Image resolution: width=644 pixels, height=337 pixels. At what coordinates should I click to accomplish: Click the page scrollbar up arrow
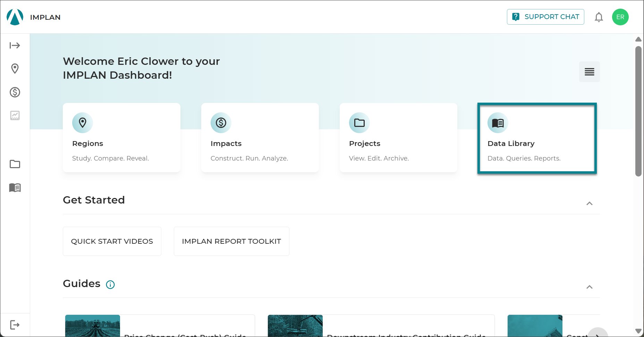pos(638,39)
